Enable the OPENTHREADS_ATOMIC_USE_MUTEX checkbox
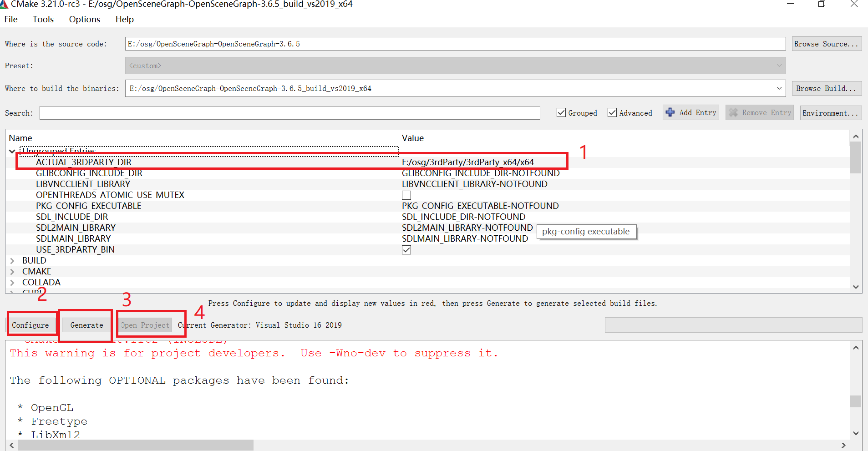Image resolution: width=868 pixels, height=451 pixels. click(406, 195)
